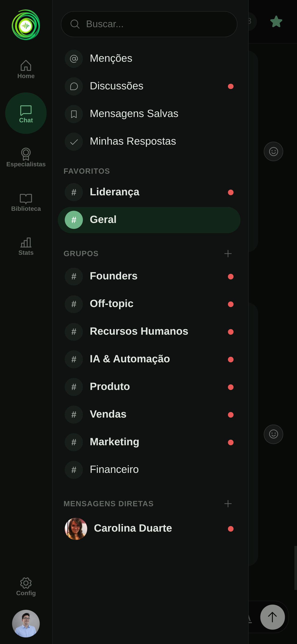Open the IA & Automação channel
Screen dimensions: 297x644
coord(130,359)
